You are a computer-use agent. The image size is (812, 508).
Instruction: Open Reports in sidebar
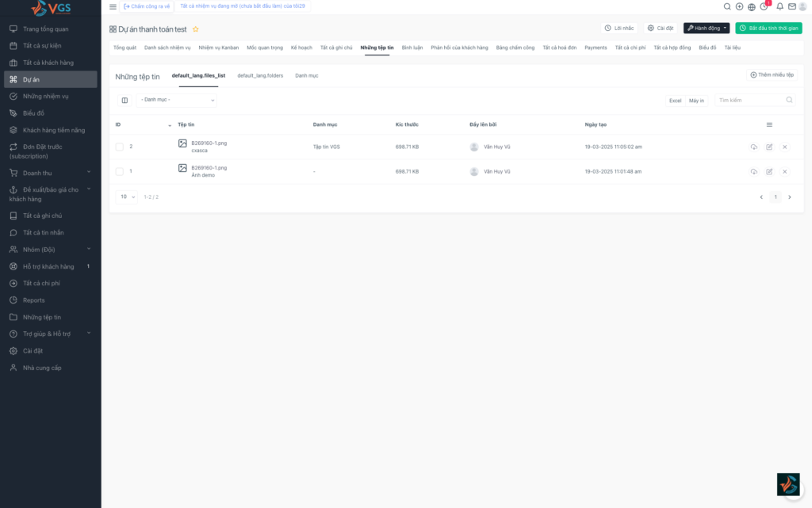pyautogui.click(x=50, y=300)
